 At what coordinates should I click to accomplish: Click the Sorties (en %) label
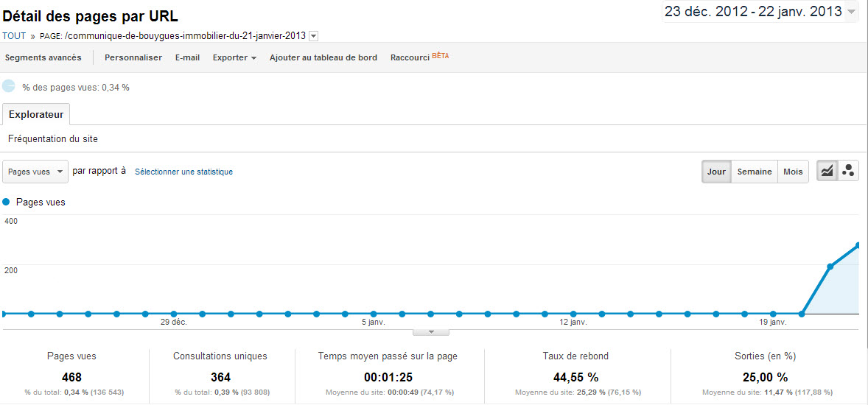pyautogui.click(x=765, y=356)
